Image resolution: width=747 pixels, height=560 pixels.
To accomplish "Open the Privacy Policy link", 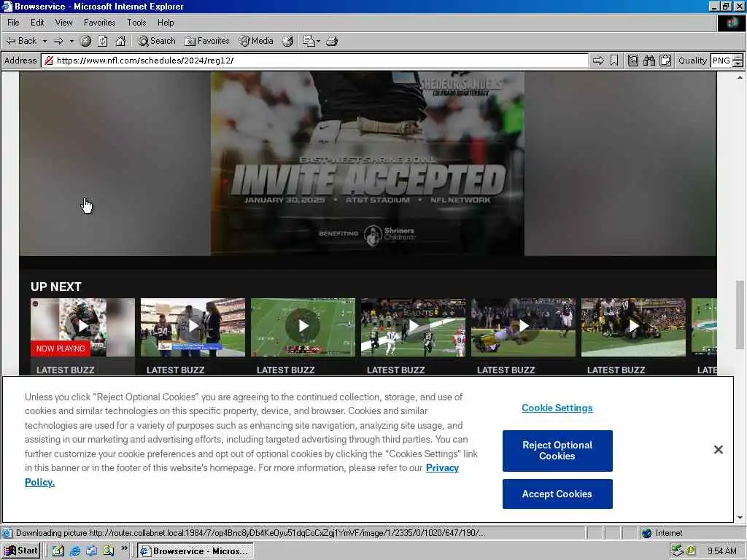I will (x=442, y=468).
